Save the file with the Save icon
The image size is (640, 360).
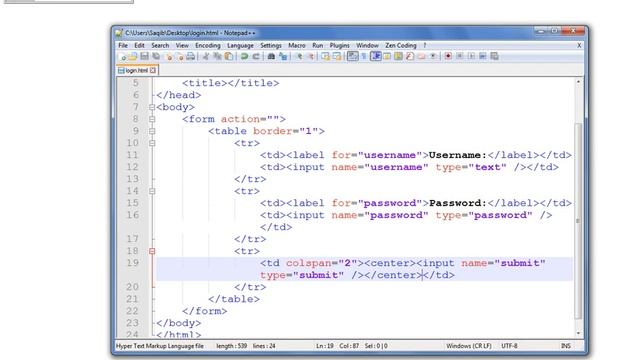[x=144, y=56]
